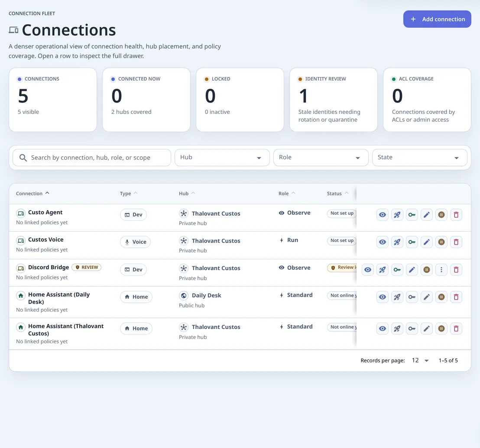Screen dimensions: 480x448
Task: Delete Home Assistant (Daily Desk) connection
Action: pyautogui.click(x=456, y=297)
